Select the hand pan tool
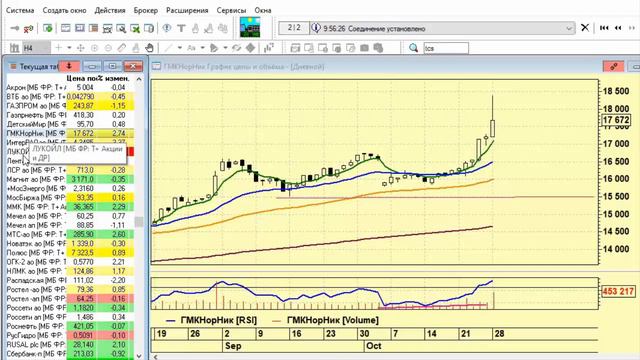Image resolution: width=640 pixels, height=360 pixels. pyautogui.click(x=149, y=48)
